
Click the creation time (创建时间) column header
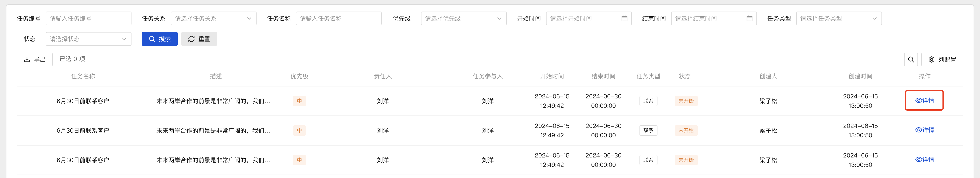(860, 76)
